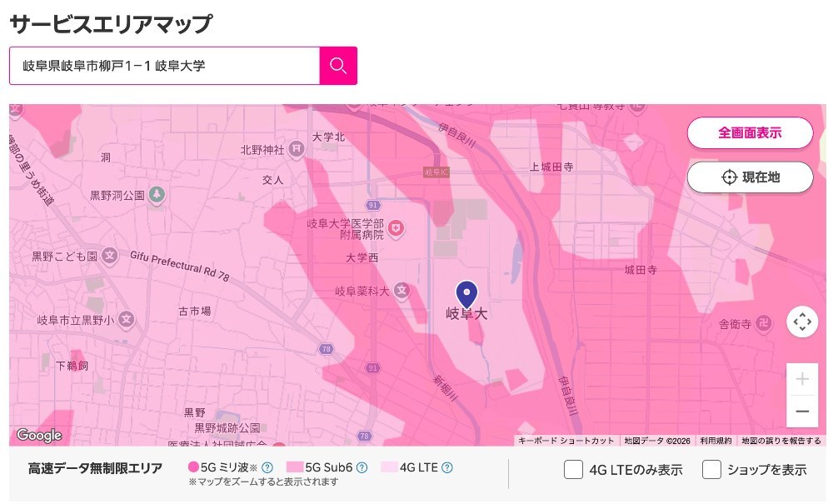Click the 地図データ ©2026 text
833x504 pixels.
coord(657,440)
